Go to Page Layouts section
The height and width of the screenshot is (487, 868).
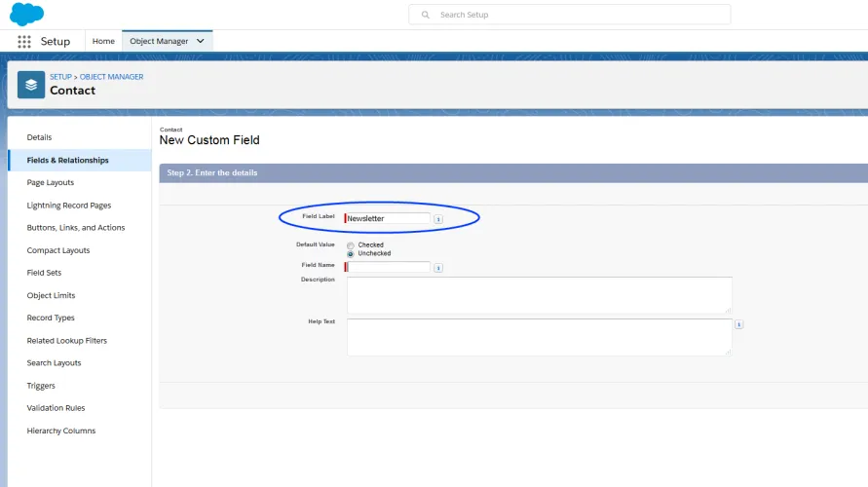51,183
